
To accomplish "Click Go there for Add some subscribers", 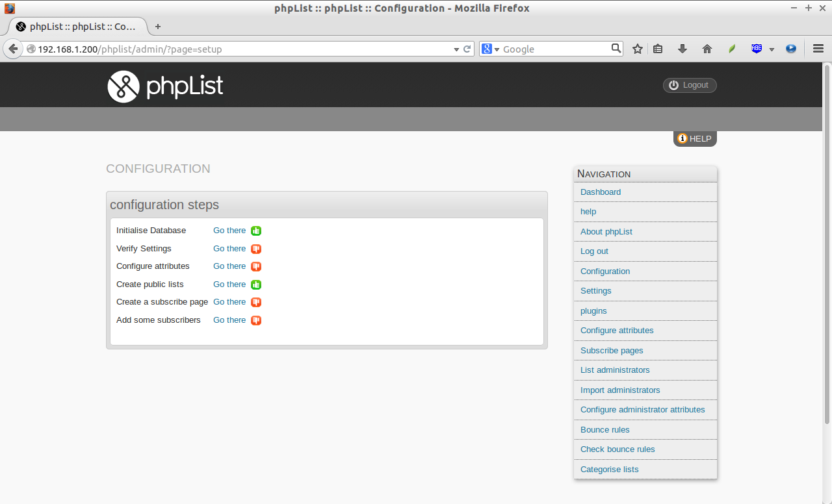I will click(x=229, y=320).
